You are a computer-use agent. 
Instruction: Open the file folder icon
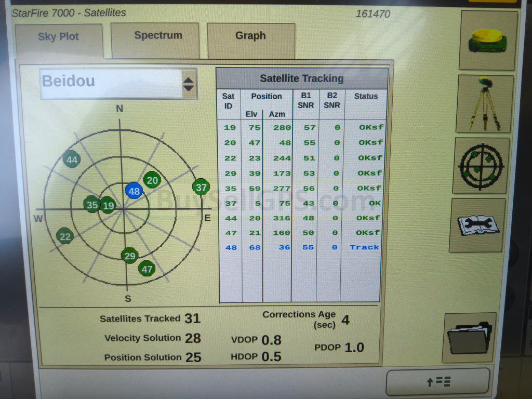[469, 338]
